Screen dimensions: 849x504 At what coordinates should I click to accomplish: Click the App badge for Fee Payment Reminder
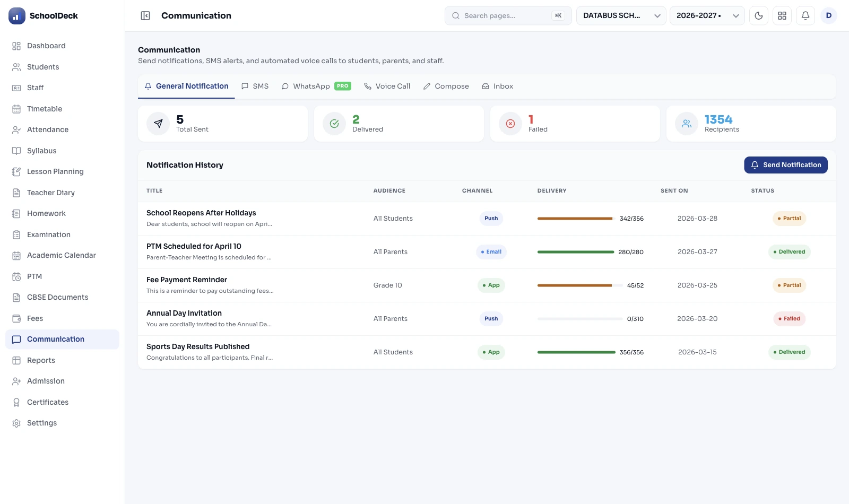491,285
